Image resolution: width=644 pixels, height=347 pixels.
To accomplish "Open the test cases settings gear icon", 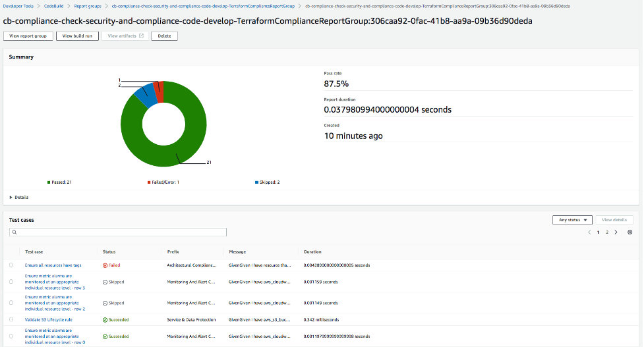I will click(629, 232).
